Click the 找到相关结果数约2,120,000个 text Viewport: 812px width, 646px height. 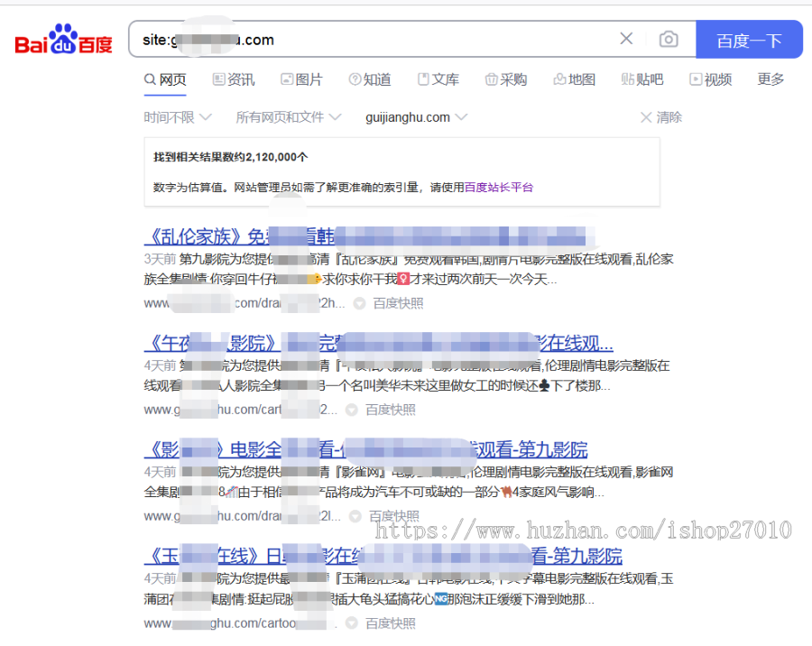coord(230,157)
